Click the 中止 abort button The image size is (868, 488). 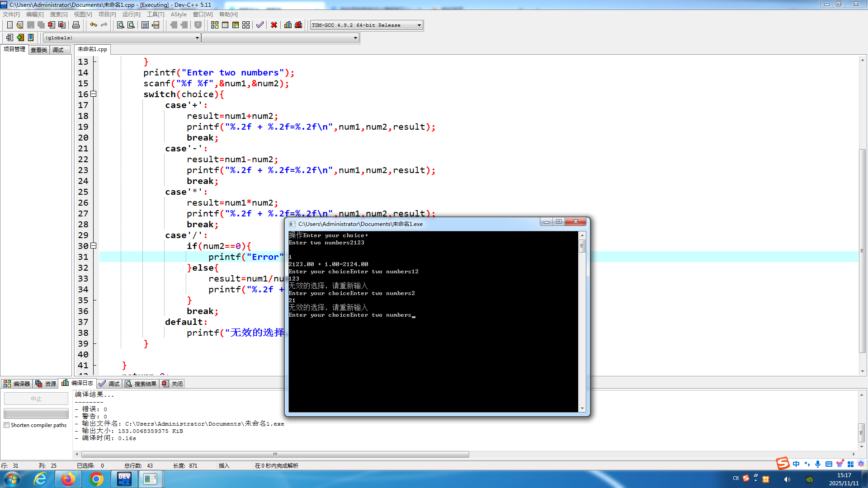pyautogui.click(x=36, y=399)
